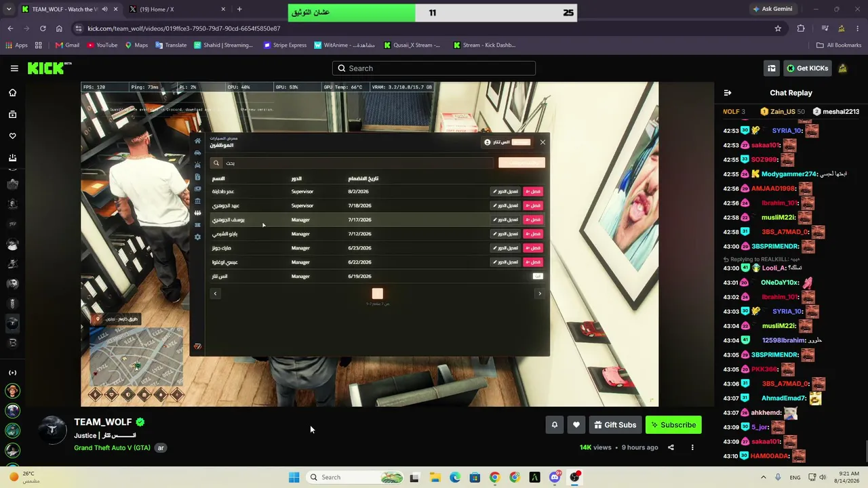Open Kick sidebar Home icon
Viewport: 868px width, 488px height.
coord(12,93)
